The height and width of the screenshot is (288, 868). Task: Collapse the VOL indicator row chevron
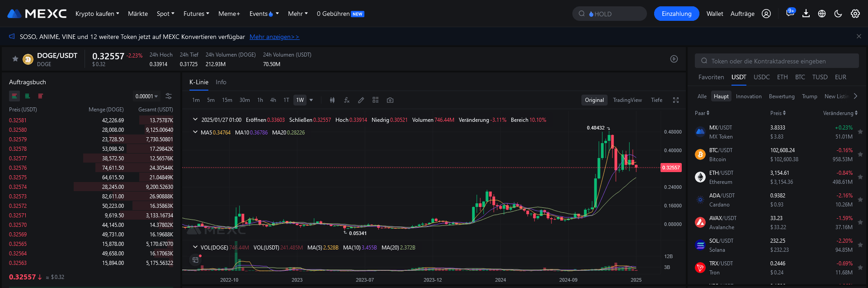[x=195, y=247]
